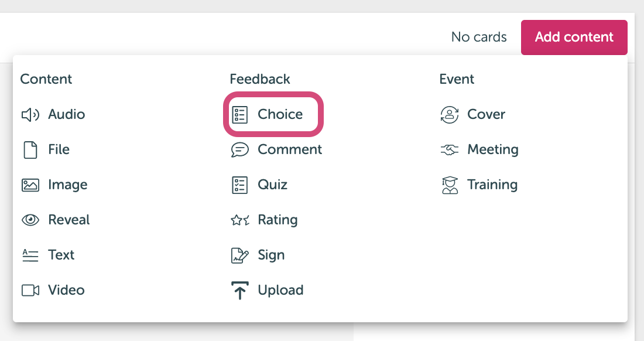Click the No cards label
The image size is (644, 341).
pos(479,37)
